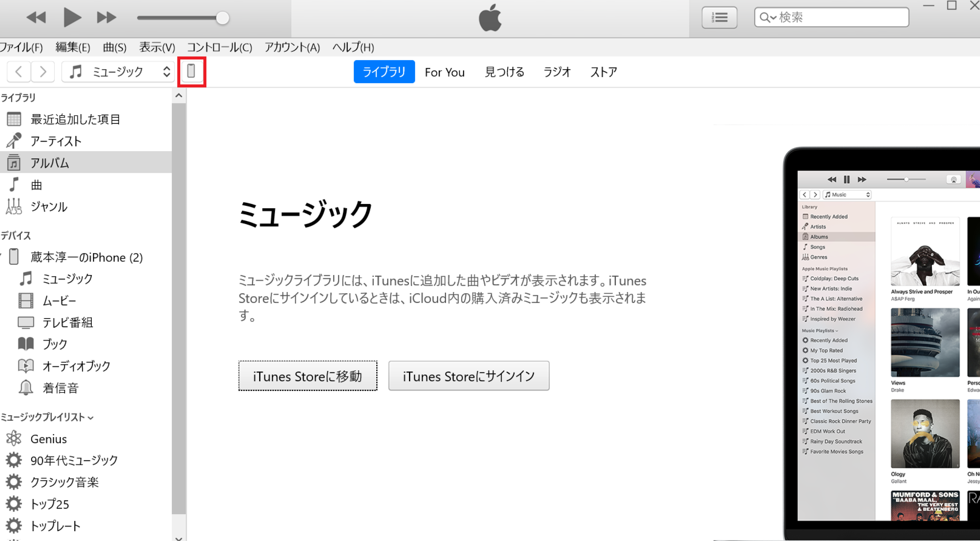Adjust the volume slider knob

pos(222,18)
